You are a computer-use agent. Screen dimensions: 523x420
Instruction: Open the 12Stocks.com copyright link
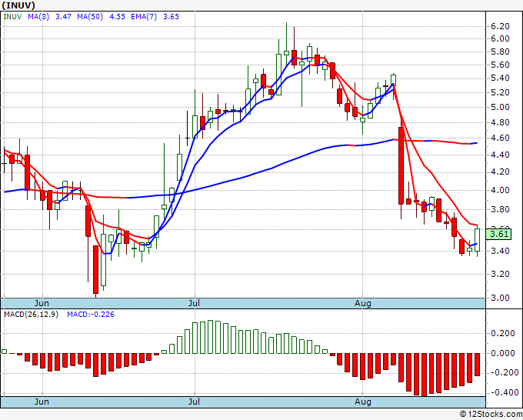(x=491, y=415)
